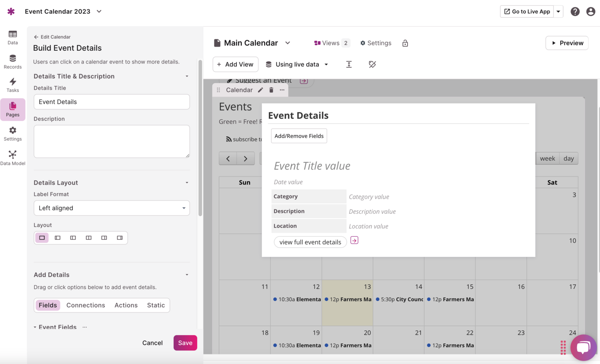Open the Data section in sidebar
The image size is (600, 364).
coord(13,38)
